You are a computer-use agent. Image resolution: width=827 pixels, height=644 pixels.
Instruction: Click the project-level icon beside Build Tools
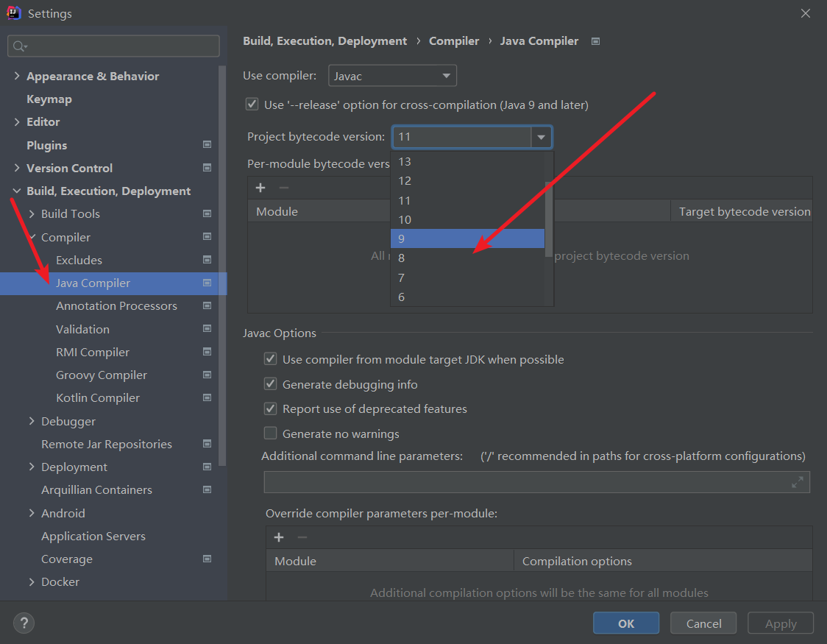click(207, 213)
